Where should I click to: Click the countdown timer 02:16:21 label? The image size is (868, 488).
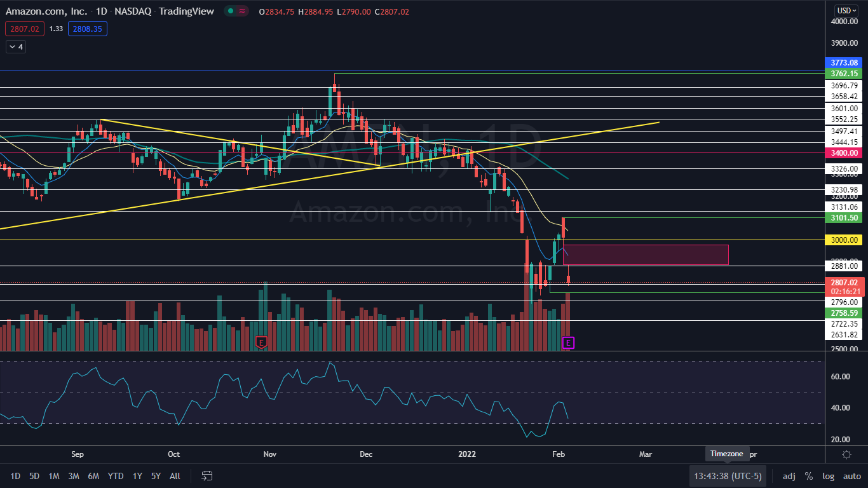click(844, 292)
